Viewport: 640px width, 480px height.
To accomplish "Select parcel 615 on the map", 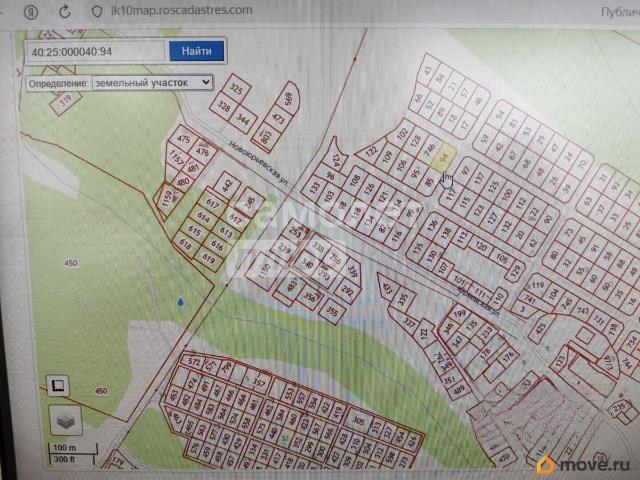I will tap(194, 231).
